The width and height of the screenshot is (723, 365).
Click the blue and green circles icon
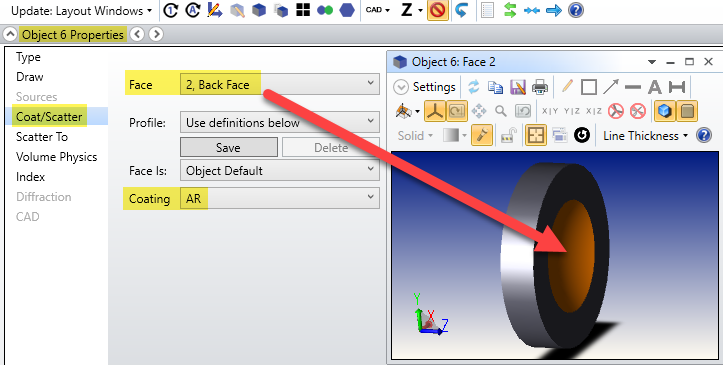[x=325, y=10]
